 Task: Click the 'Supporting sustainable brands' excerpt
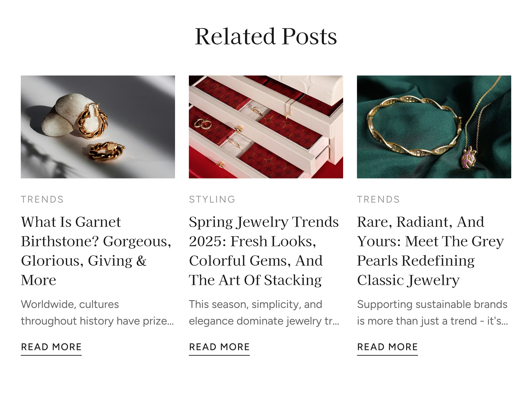(x=432, y=313)
